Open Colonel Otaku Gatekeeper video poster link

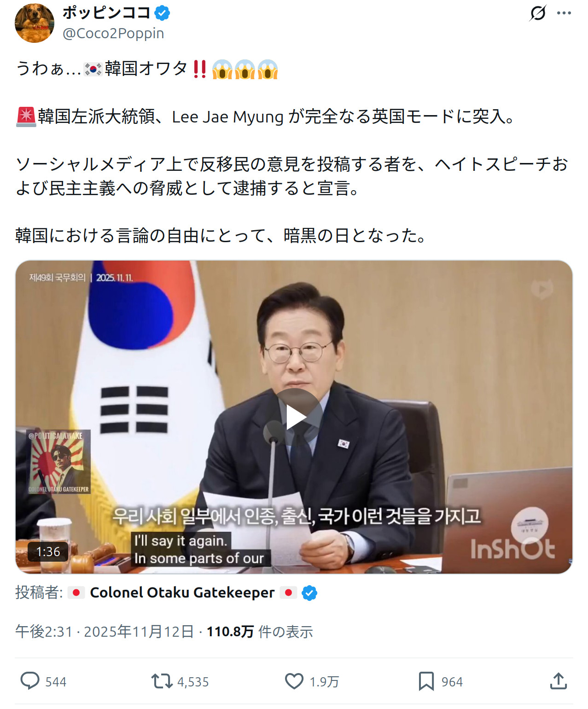tap(182, 593)
